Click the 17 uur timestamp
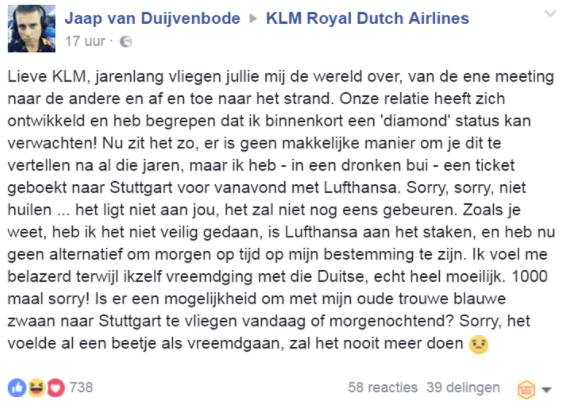Screen dimensions: 565x416 (x=85, y=41)
